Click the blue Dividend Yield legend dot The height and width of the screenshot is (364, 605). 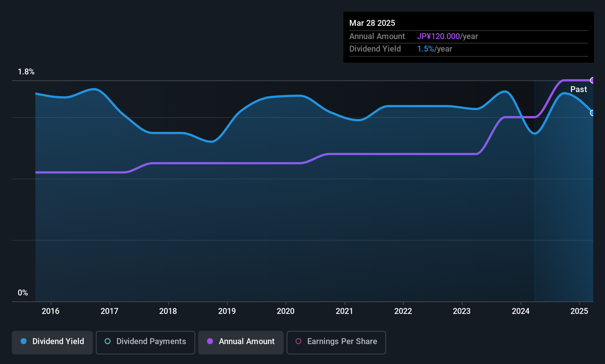point(24,341)
